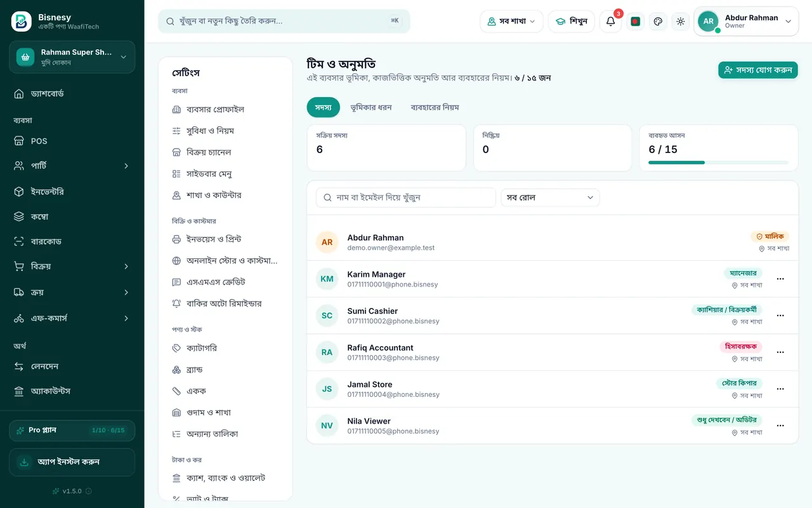Open ইনভয়েস ও প্রিন্ট settings
The width and height of the screenshot is (812, 508).
(225, 239)
